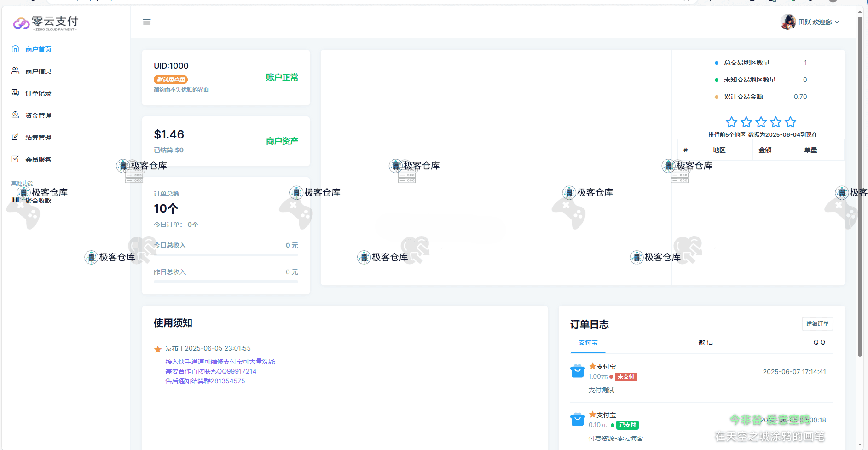Click the user avatar picture
Image resolution: width=868 pixels, height=450 pixels.
(788, 22)
